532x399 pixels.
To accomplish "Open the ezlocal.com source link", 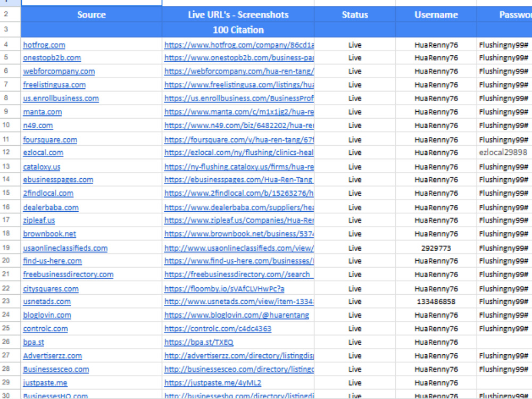I will tap(43, 153).
